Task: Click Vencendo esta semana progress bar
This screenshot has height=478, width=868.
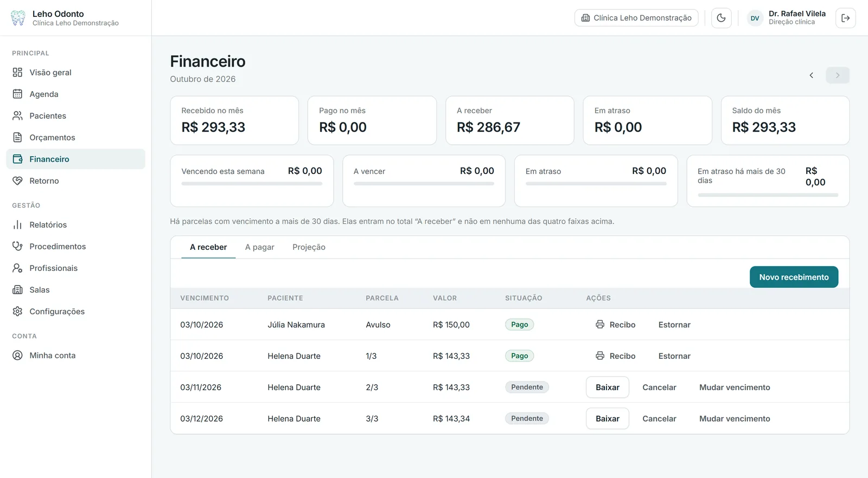Action: point(252,184)
